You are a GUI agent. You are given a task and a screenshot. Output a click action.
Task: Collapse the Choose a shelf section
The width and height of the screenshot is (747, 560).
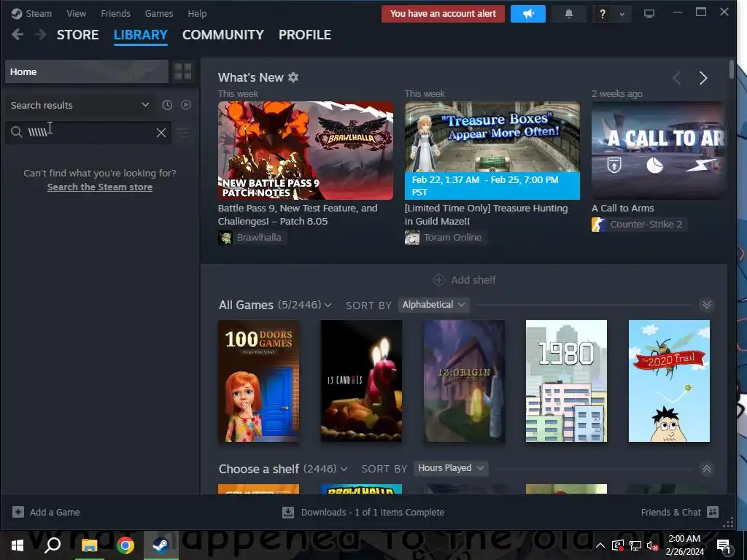706,469
